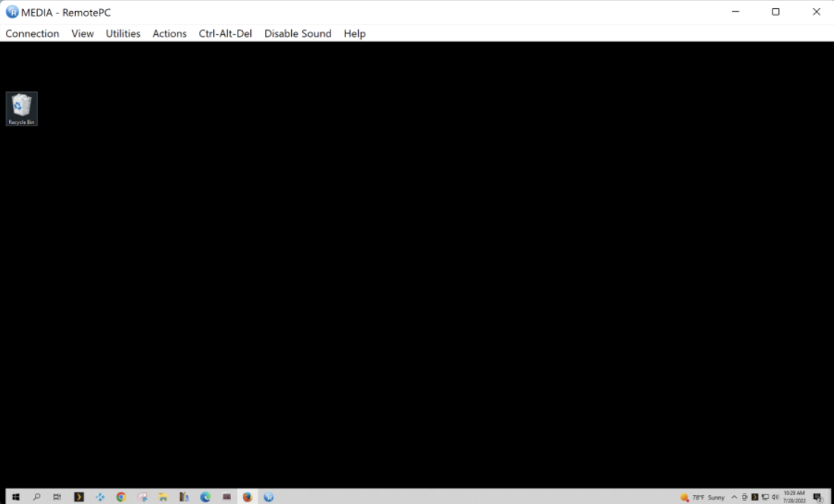Open the network status tray icon
This screenshot has width=834, height=504.
(765, 497)
